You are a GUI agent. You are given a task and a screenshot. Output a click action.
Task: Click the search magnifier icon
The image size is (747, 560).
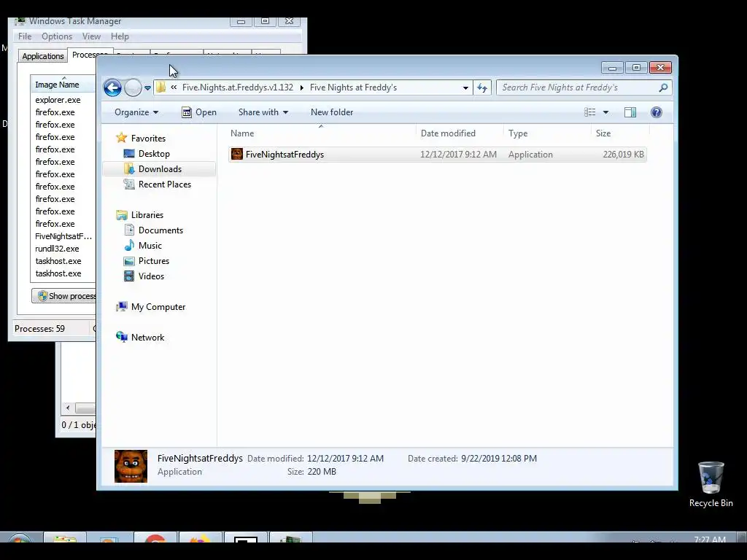point(662,87)
